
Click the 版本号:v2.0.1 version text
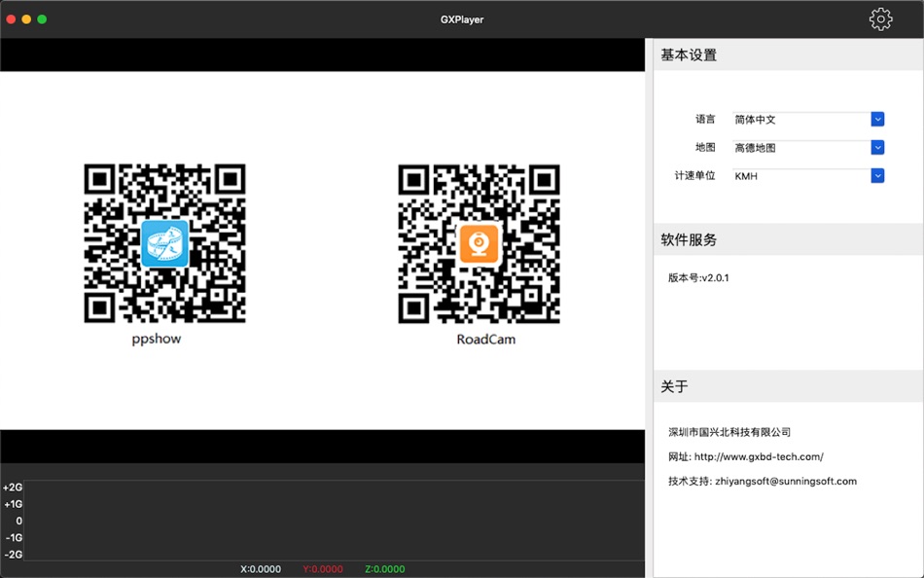[x=699, y=277]
